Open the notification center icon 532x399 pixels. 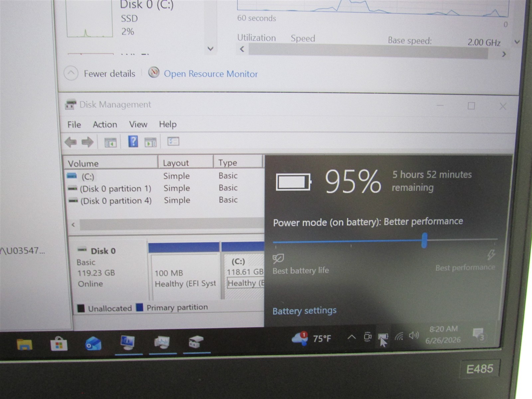479,334
